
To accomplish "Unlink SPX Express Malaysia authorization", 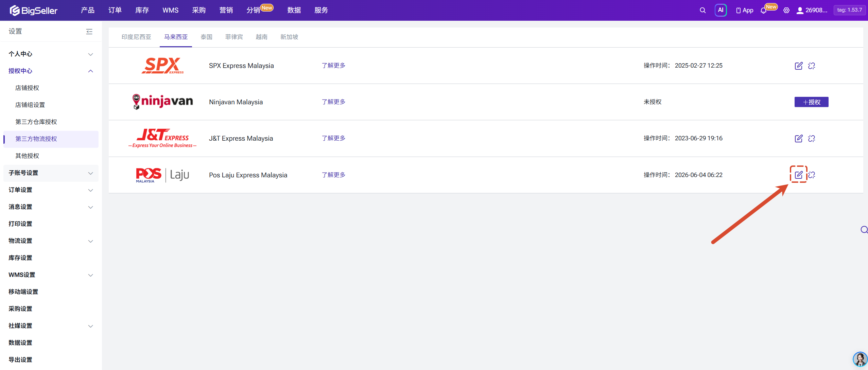I will (812, 66).
